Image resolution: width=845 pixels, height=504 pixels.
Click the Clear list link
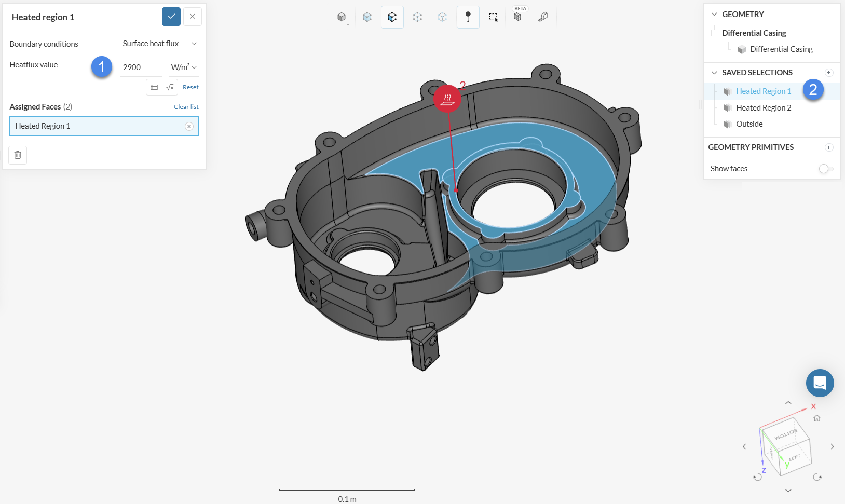(x=186, y=107)
